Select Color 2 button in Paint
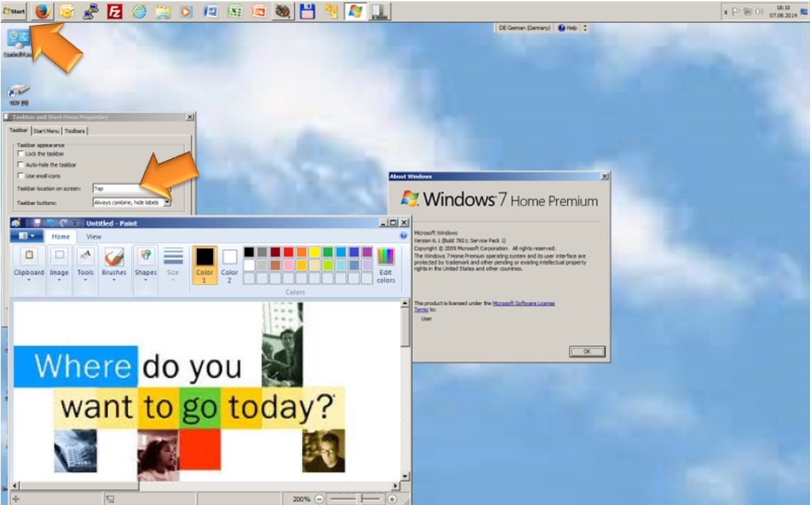The image size is (812, 505). point(230,265)
